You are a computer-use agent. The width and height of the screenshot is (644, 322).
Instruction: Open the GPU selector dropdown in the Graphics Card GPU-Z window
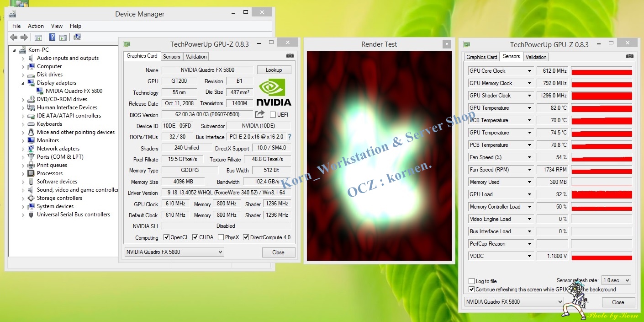[x=174, y=252]
